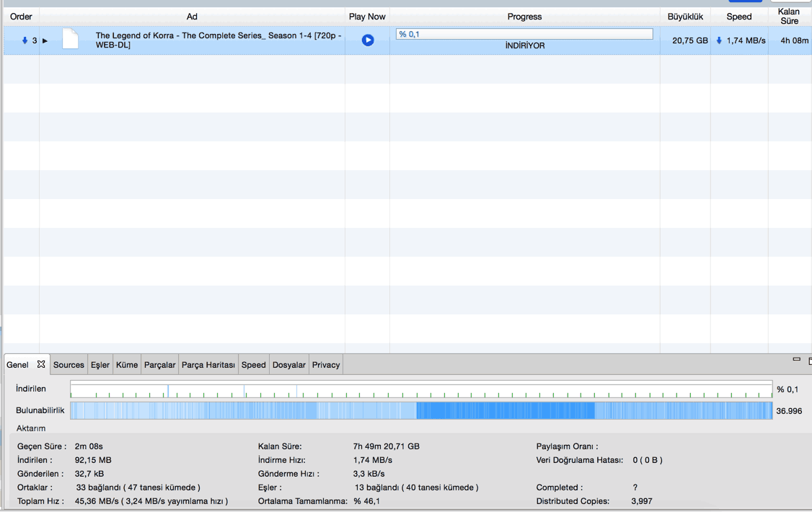Click the Veri Doğrulama Hatası value 0 ( 0 B )
The height and width of the screenshot is (512, 812).
[648, 459]
